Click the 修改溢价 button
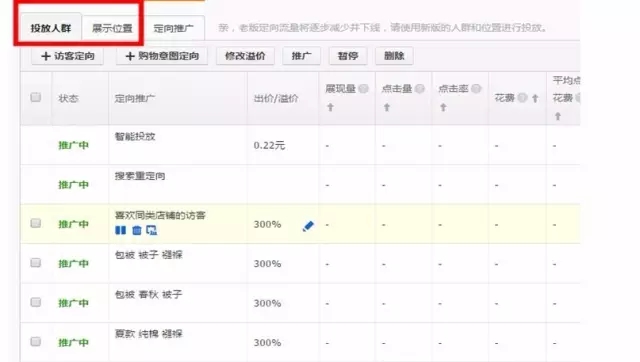Image resolution: width=640 pixels, height=362 pixels. [x=245, y=56]
